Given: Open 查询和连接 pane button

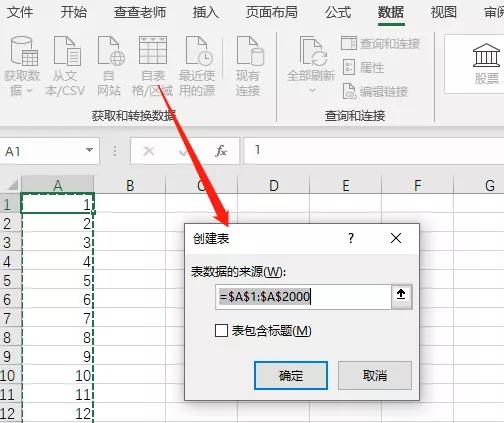Looking at the screenshot, I should pyautogui.click(x=380, y=43).
